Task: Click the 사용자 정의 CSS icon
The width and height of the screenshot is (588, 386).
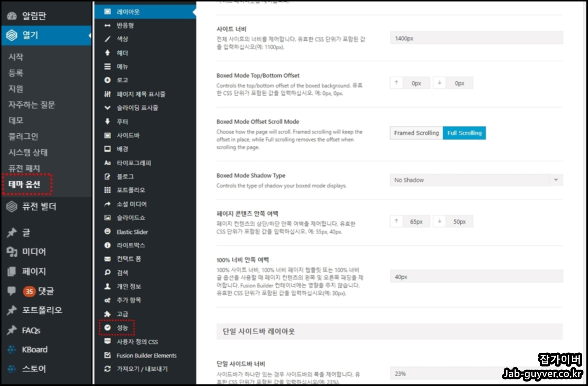Action: [x=107, y=341]
